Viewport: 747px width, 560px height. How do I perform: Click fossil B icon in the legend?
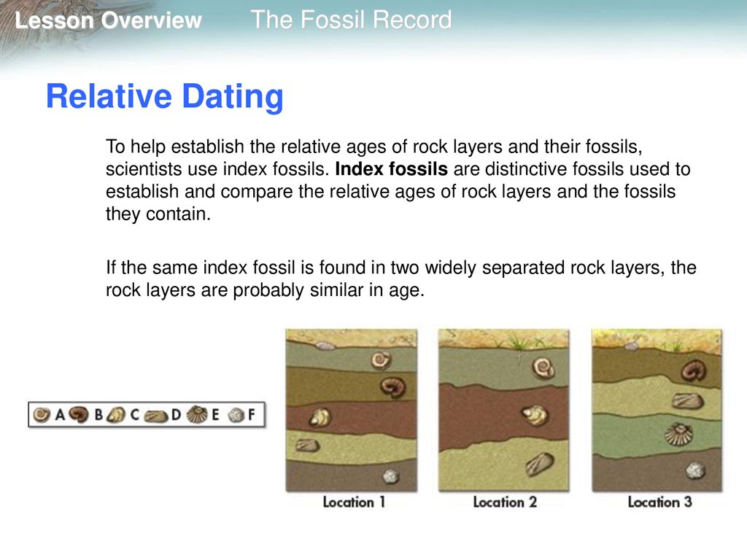tap(79, 415)
